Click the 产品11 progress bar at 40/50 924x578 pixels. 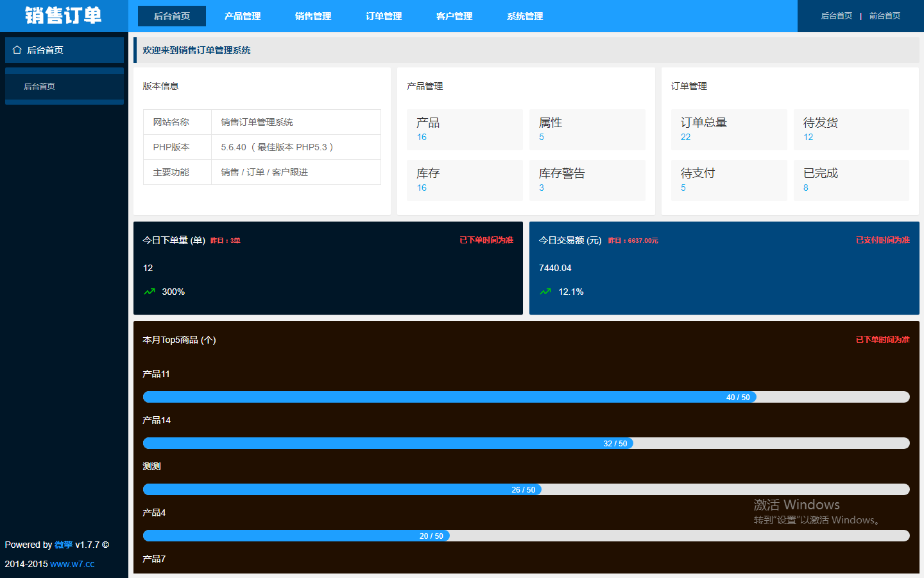click(449, 397)
